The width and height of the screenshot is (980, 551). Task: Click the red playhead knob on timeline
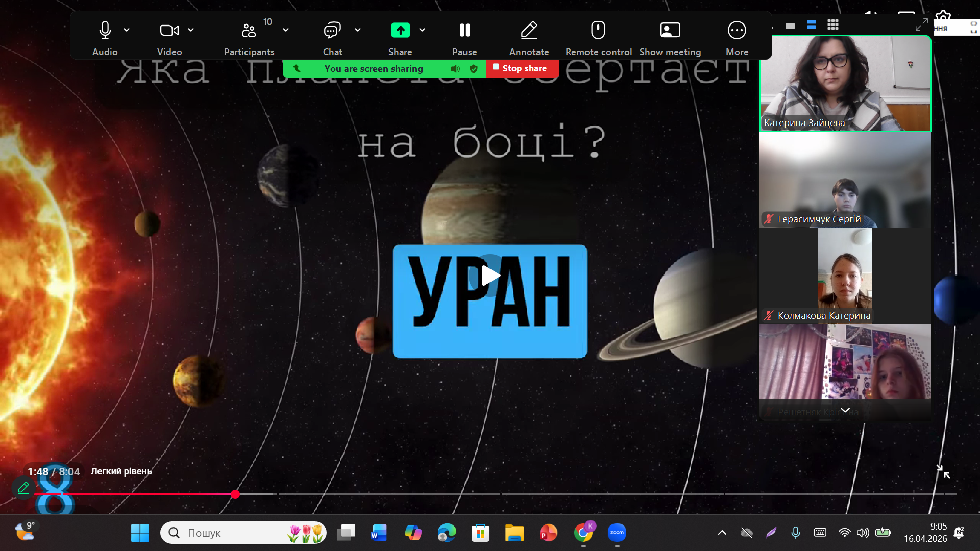pyautogui.click(x=235, y=494)
